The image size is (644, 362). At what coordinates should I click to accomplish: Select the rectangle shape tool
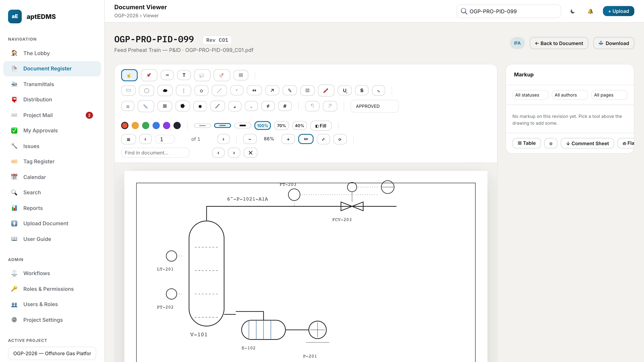pos(129,90)
